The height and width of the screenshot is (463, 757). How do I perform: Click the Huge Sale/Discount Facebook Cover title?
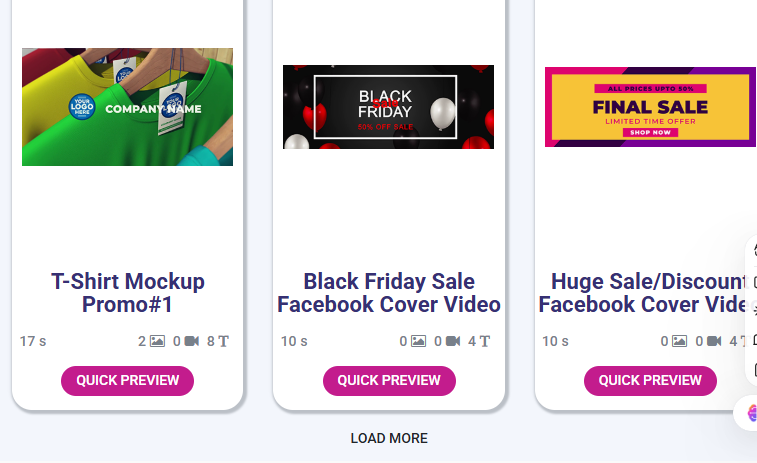point(646,292)
